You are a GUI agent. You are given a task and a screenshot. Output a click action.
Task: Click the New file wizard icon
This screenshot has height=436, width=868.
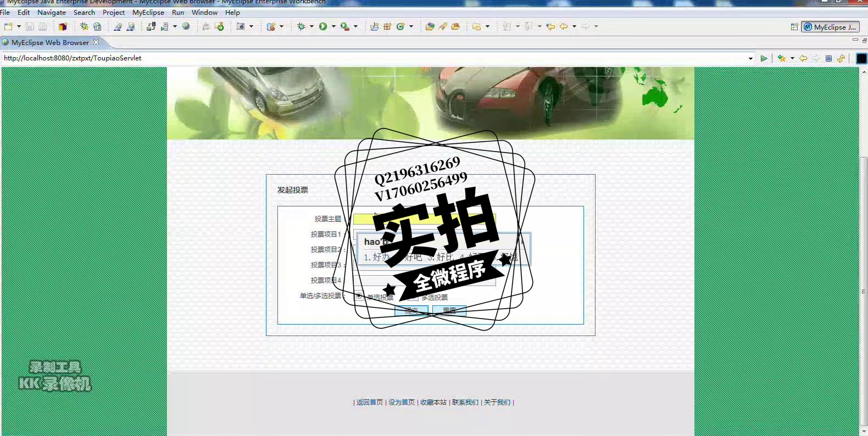tap(8, 26)
